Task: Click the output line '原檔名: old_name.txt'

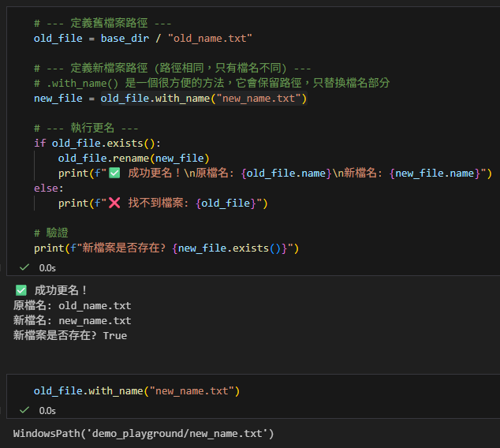Action: pos(72,305)
